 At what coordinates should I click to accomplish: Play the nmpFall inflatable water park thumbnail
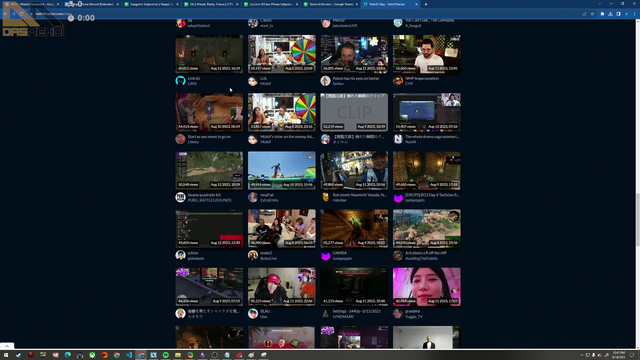point(282,170)
